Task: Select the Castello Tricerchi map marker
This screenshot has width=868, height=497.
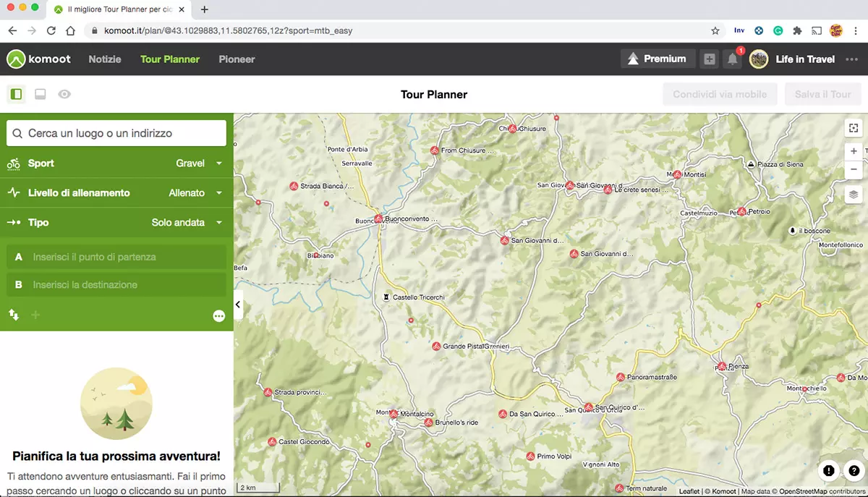Action: (x=387, y=297)
